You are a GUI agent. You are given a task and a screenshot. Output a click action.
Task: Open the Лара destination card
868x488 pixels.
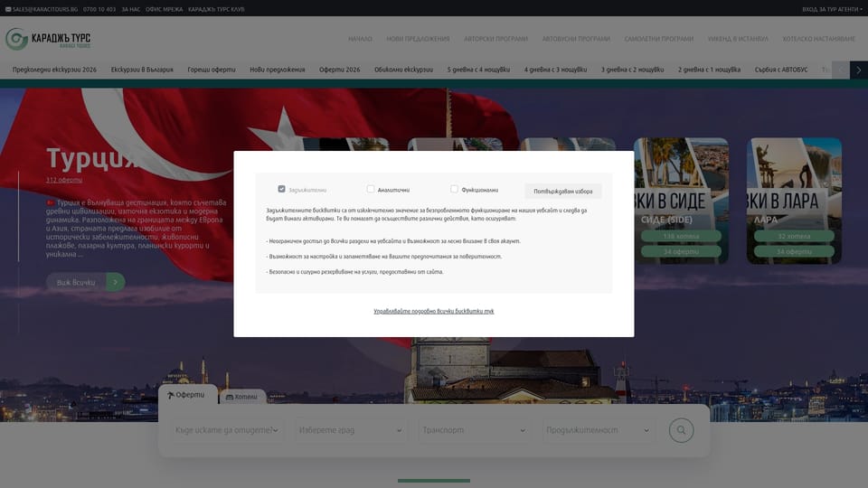point(794,201)
